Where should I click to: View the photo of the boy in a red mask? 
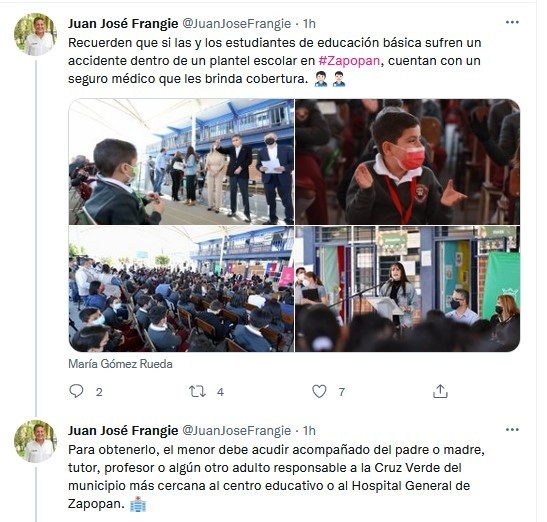tap(407, 162)
